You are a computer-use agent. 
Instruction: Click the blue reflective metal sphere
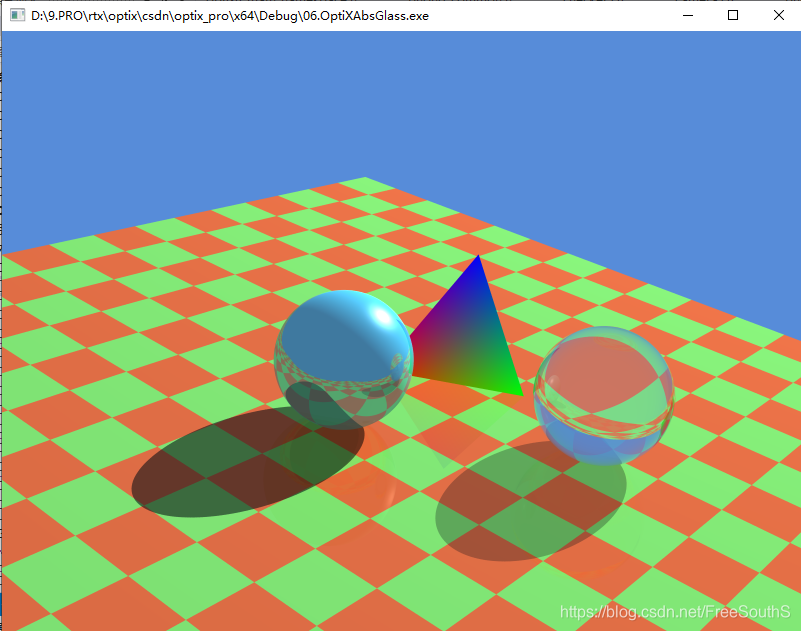[x=344, y=359]
